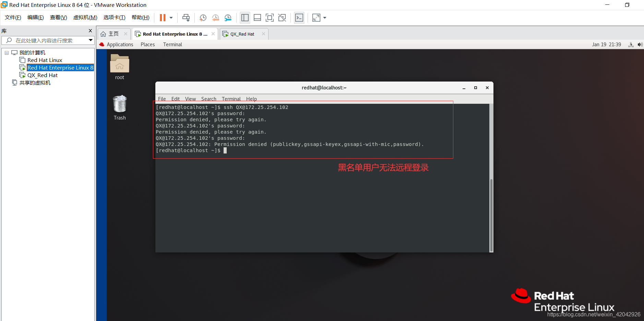Open terminal Terminal menu
This screenshot has width=644, height=321.
tap(231, 99)
